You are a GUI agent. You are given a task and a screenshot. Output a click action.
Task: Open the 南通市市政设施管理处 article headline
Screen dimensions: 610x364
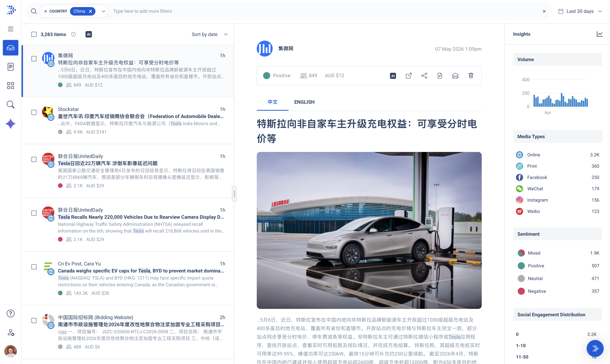[141, 325]
